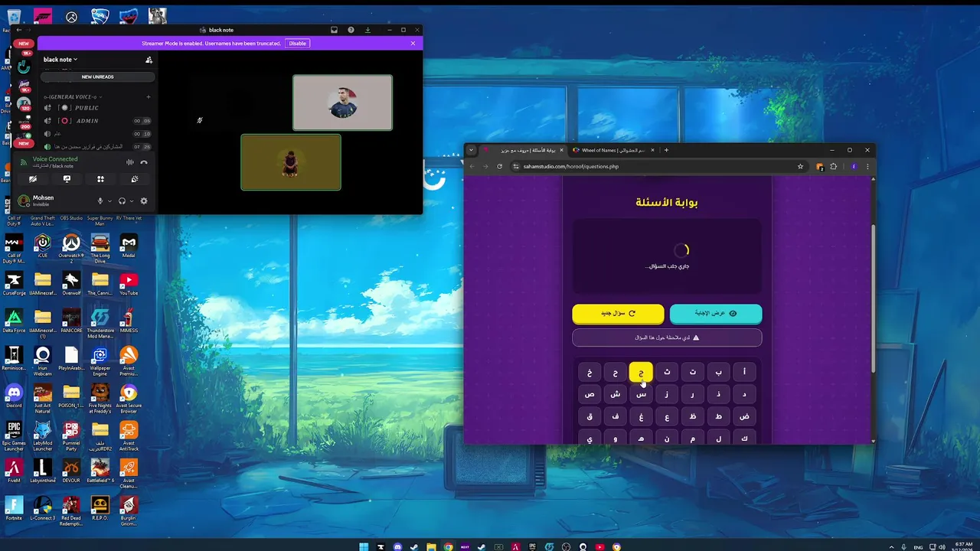The width and height of the screenshot is (980, 551).
Task: Add a channel to the GENERAL VOICE category
Action: (x=149, y=97)
